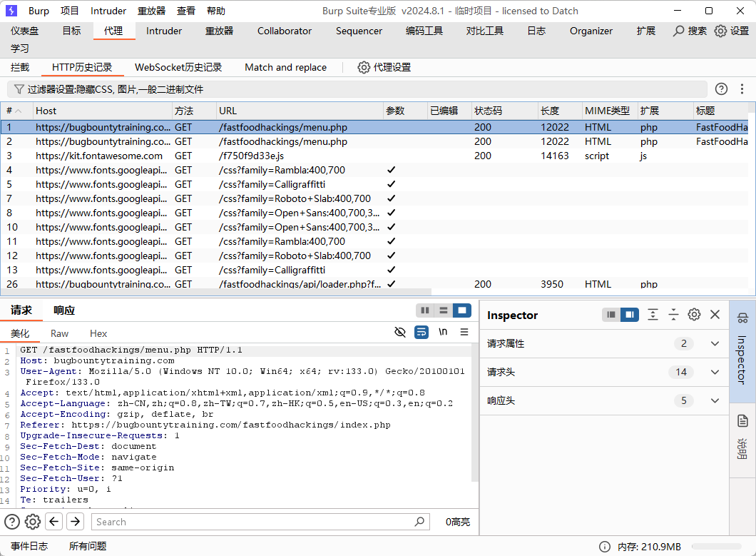
Task: Open the 设置 gear icon in main toolbar
Action: point(720,31)
